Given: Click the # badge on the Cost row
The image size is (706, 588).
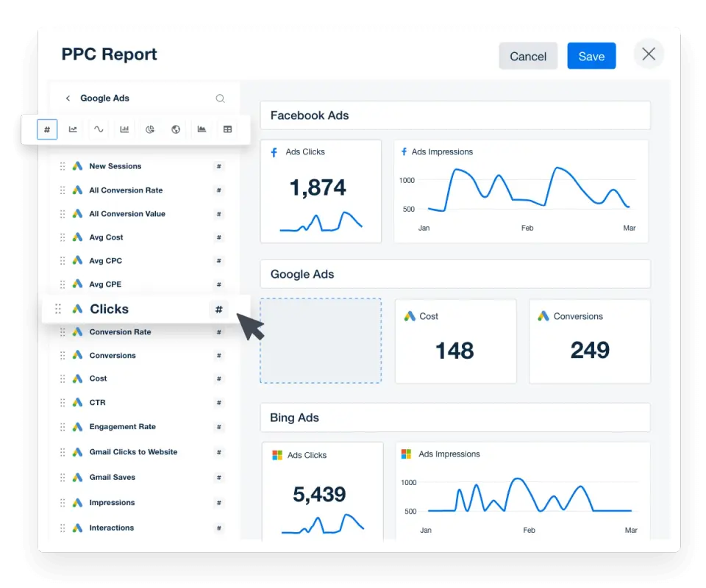Looking at the screenshot, I should click(x=219, y=379).
